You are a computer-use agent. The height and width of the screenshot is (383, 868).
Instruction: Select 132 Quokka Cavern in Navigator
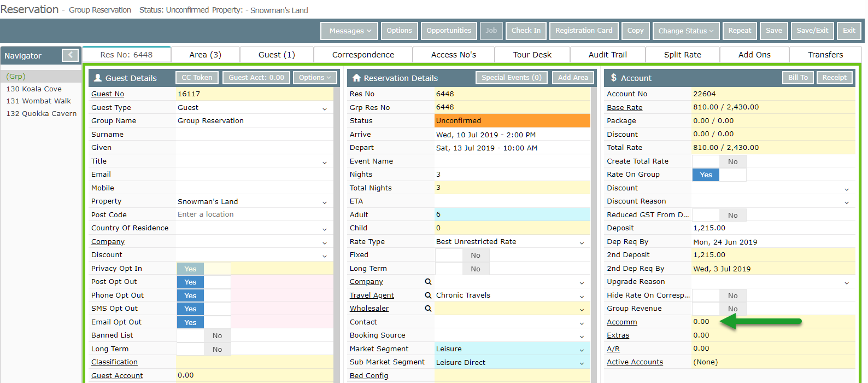(42, 114)
